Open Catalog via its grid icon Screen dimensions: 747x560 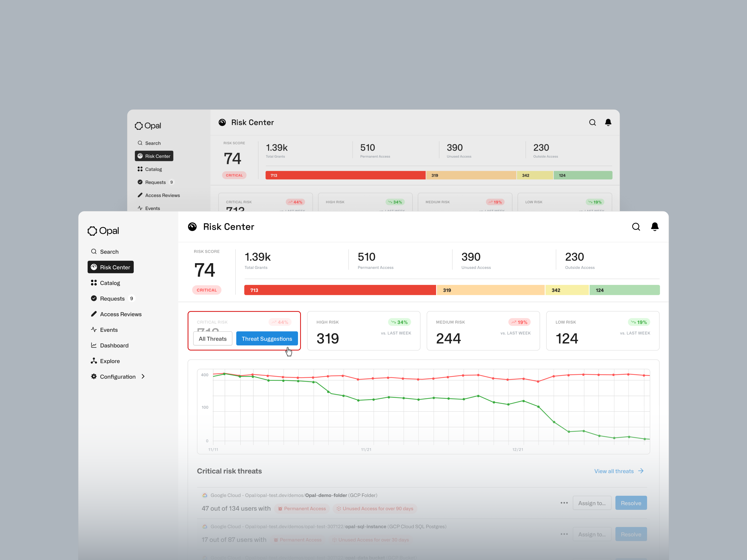point(94,283)
